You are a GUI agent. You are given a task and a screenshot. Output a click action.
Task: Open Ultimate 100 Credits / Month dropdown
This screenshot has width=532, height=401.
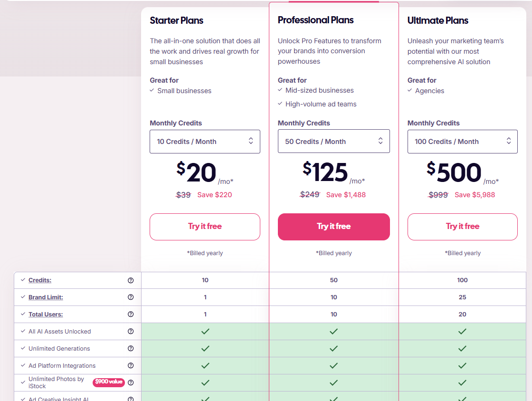click(x=463, y=142)
